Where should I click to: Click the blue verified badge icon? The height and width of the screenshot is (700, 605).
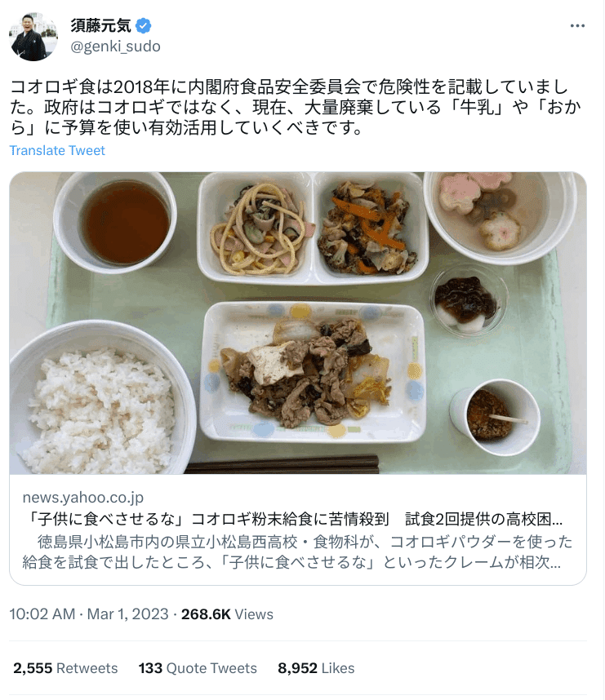144,26
